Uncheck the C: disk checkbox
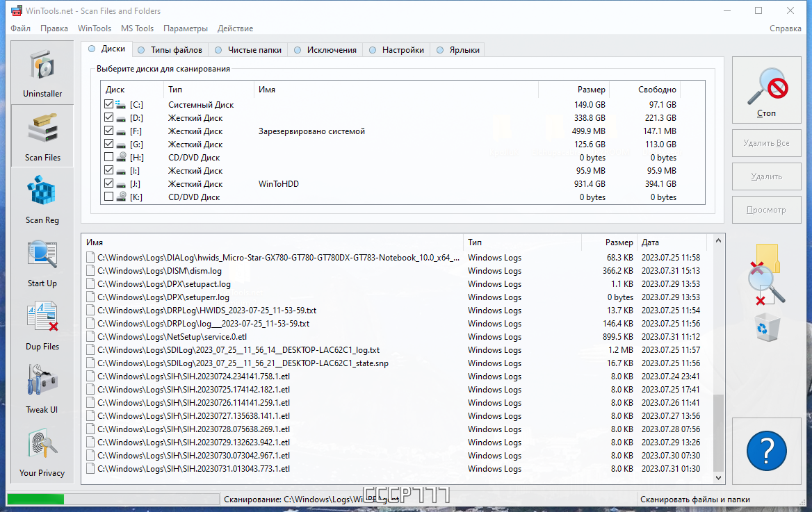The width and height of the screenshot is (812, 512). click(x=108, y=104)
